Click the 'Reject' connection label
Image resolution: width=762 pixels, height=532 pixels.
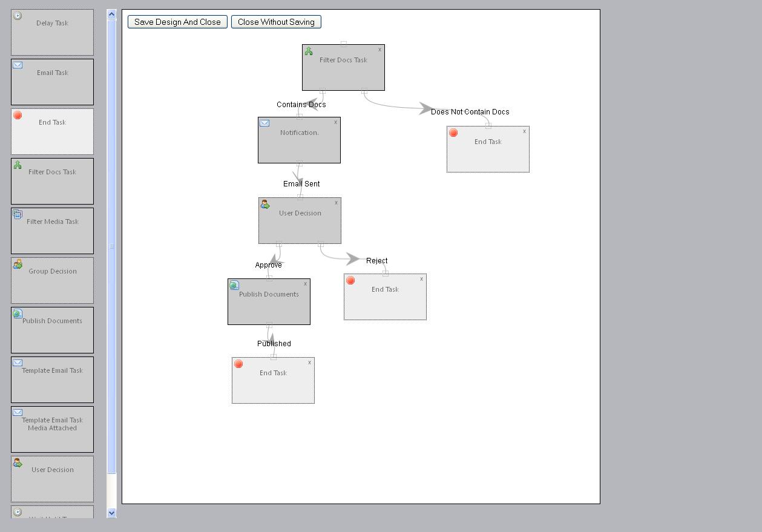[x=377, y=261]
